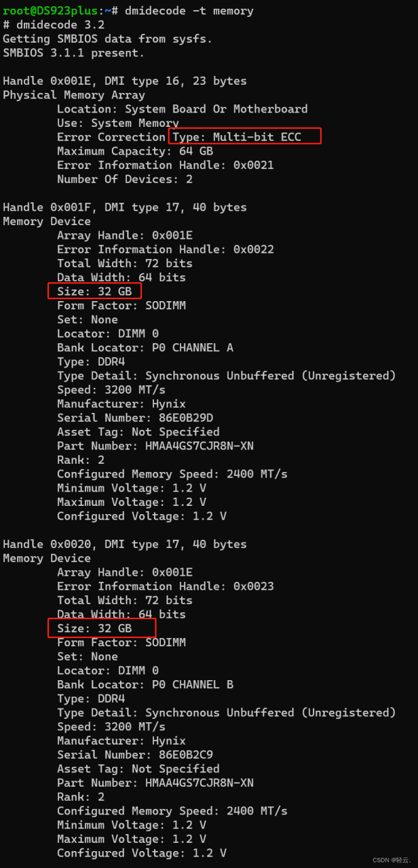Click the "Physical Memory Array" heading
This screenshot has height=868, width=418.
73,95
